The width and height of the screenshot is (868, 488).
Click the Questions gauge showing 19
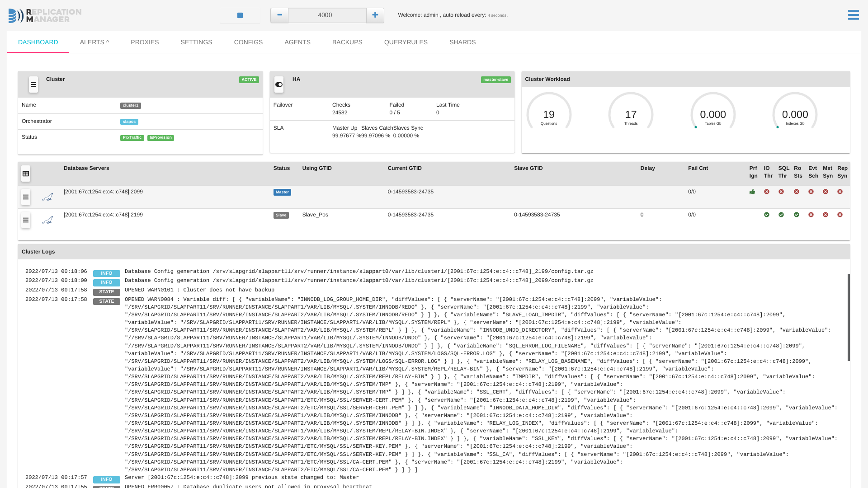click(549, 111)
